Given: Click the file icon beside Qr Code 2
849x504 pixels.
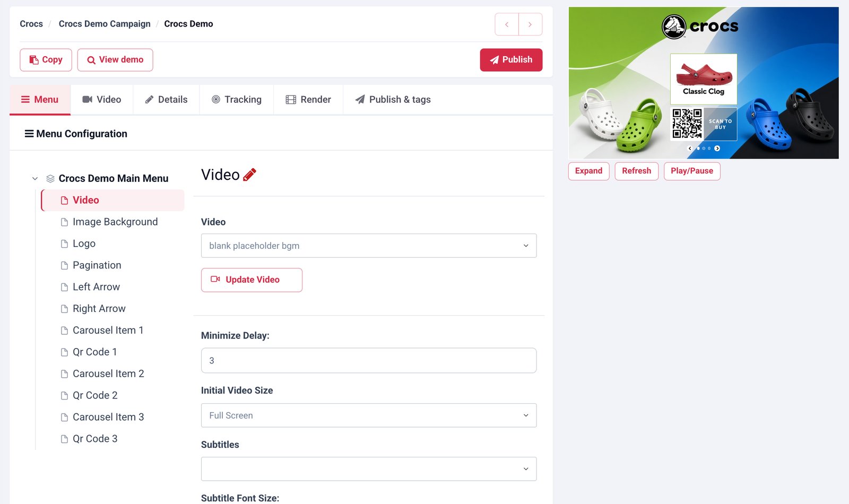Looking at the screenshot, I should tap(64, 396).
